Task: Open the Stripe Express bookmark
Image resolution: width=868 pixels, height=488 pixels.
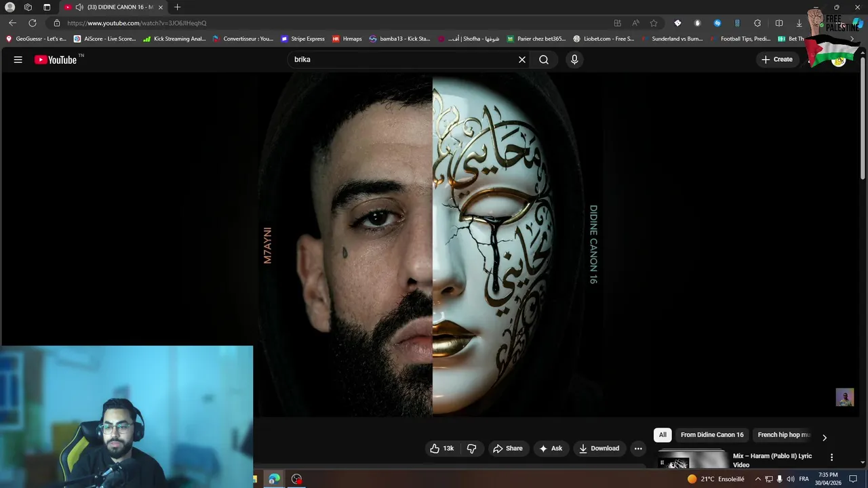Action: click(x=303, y=39)
